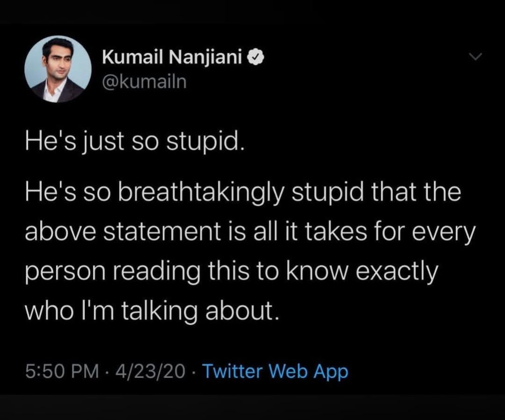Viewport: 505px width, 420px height.
Task: Open Kumail Nanjiani's profile picture
Action: (x=58, y=69)
